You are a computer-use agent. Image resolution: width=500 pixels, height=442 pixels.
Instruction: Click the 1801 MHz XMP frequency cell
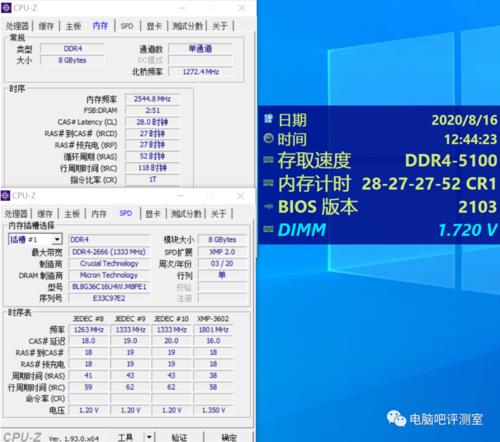[213, 330]
